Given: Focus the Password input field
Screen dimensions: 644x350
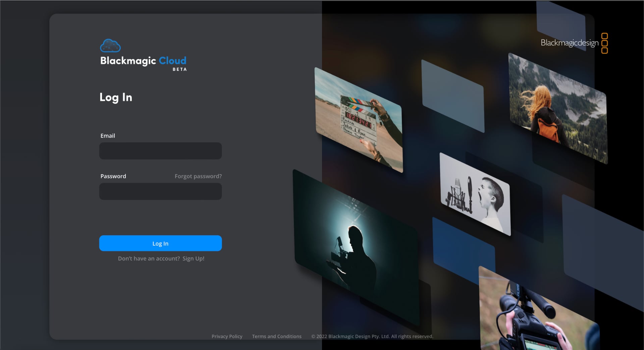Looking at the screenshot, I should tap(160, 191).
